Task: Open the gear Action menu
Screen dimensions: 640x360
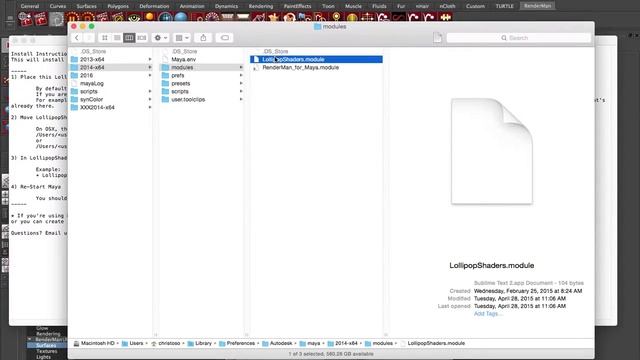Action: point(160,38)
